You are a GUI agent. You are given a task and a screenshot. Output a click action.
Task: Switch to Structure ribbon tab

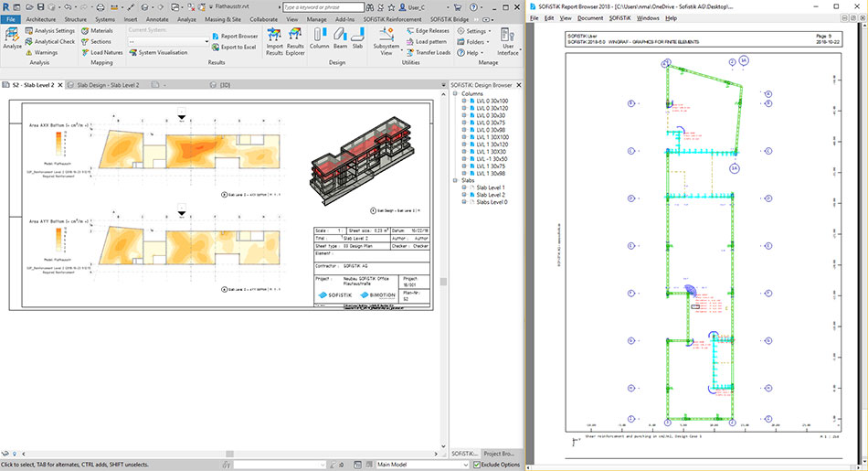coord(75,19)
